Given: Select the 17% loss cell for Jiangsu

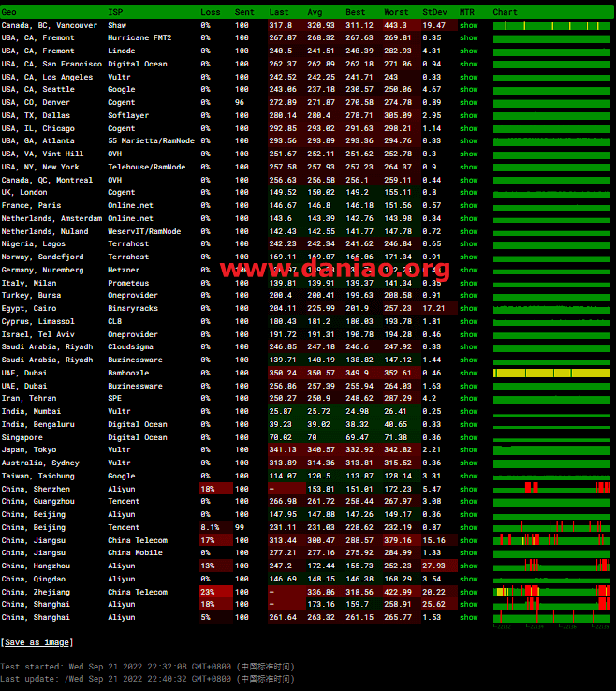Looking at the screenshot, I should tap(216, 541).
